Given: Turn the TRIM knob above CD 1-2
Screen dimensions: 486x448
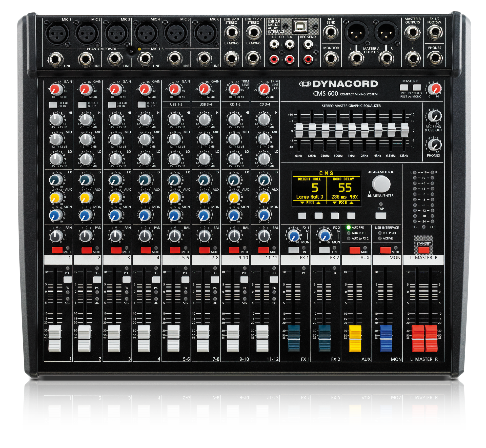Looking at the screenshot, I should click(x=234, y=89).
